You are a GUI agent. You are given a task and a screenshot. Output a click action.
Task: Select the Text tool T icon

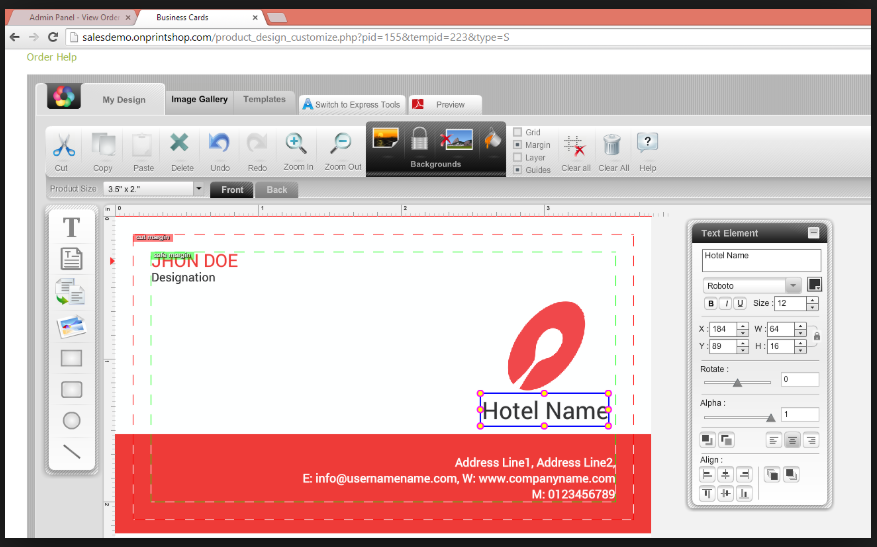71,228
